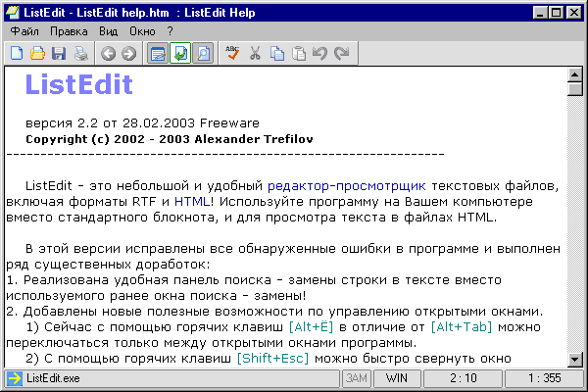Open the Окно menu
Viewport: 588px width, 392px height.
click(x=141, y=31)
